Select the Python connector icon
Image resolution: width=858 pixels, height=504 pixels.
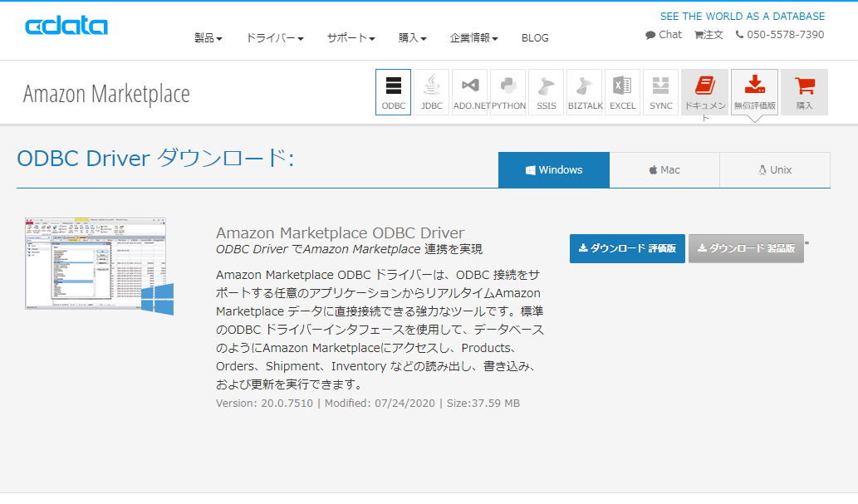click(507, 92)
